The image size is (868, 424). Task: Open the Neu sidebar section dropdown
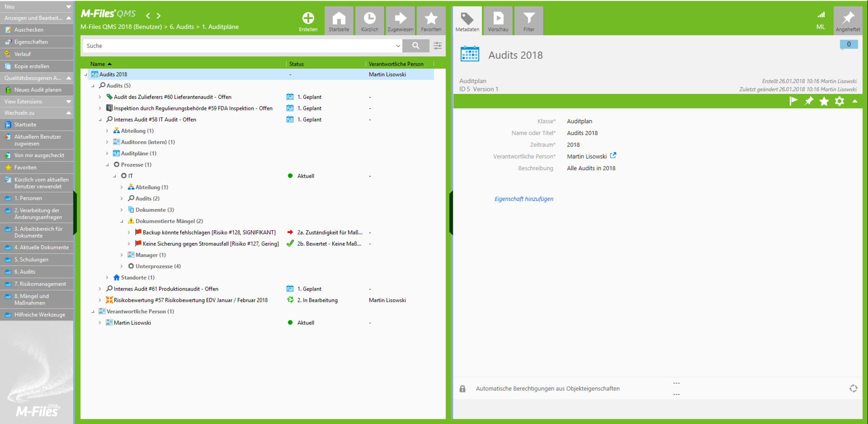[68, 7]
